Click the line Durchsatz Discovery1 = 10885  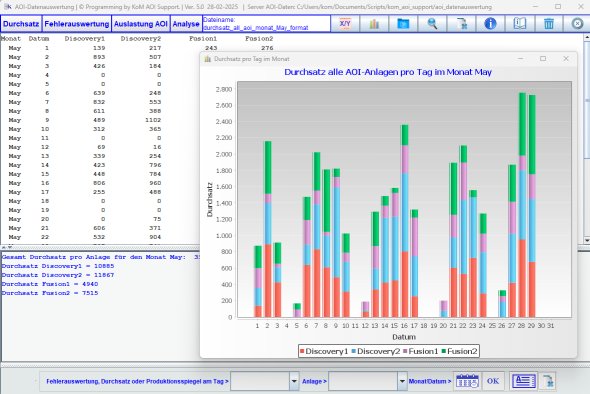coord(58,266)
